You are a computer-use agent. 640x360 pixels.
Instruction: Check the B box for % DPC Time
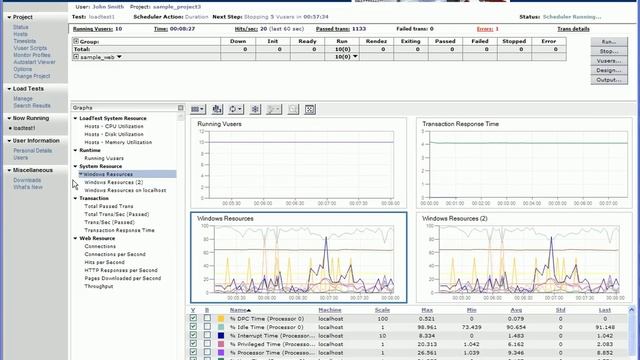[x=207, y=318]
